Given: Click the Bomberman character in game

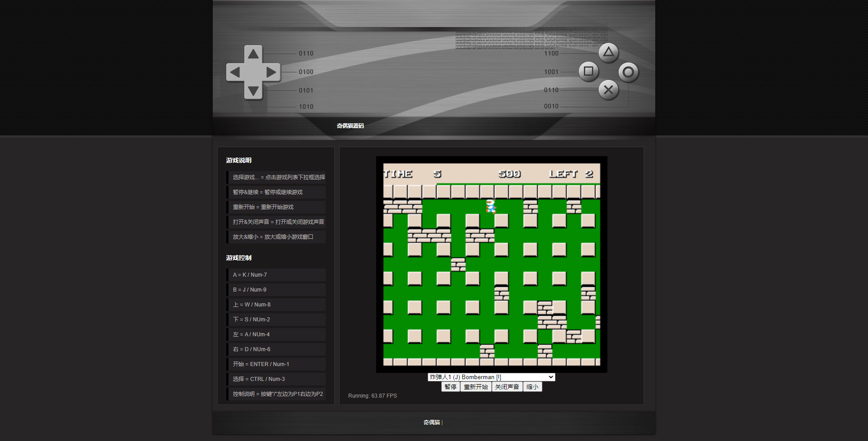Looking at the screenshot, I should tap(491, 206).
